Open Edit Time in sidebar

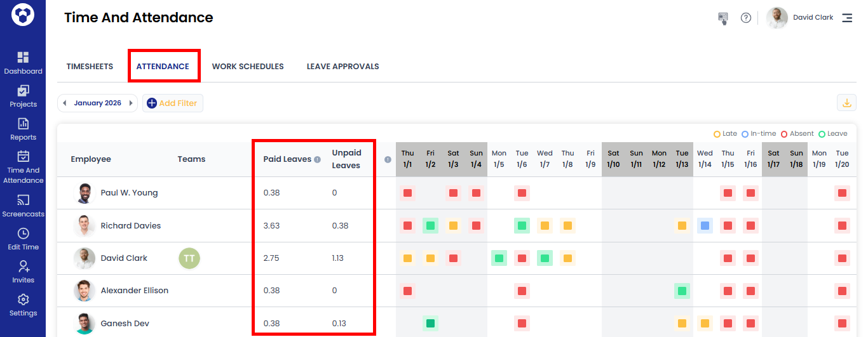(x=23, y=239)
